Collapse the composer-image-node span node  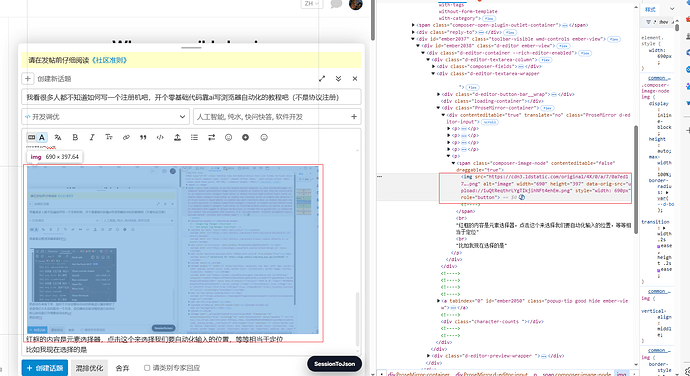453,163
